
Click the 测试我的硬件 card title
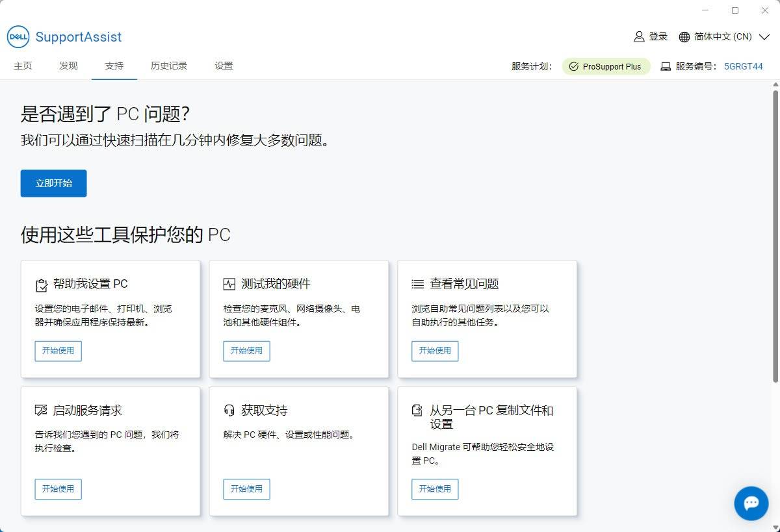(276, 284)
